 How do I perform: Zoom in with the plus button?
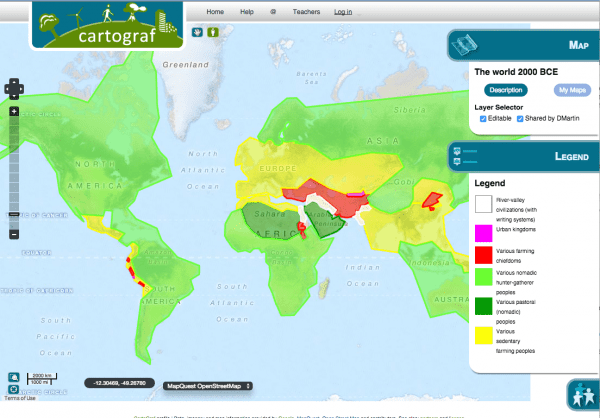coord(14,111)
